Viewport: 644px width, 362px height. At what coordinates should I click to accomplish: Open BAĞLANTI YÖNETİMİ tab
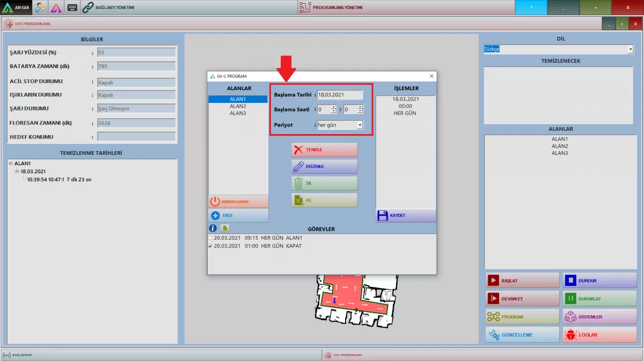click(x=108, y=8)
